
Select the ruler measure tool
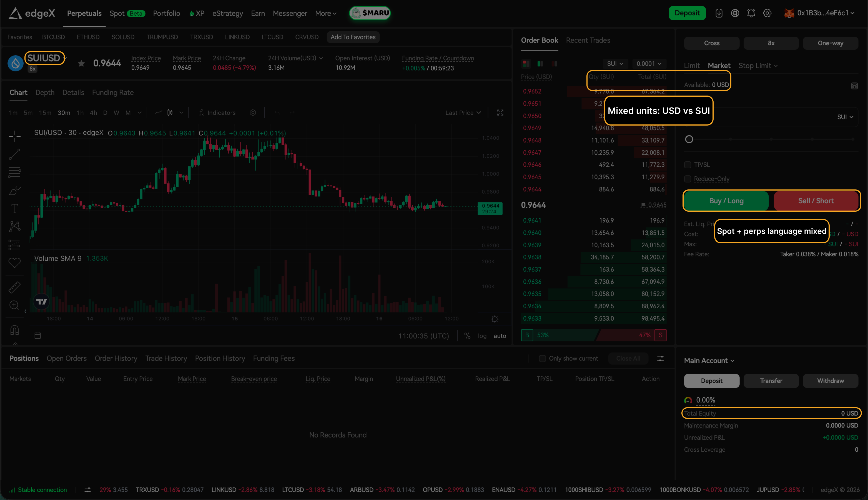pos(14,287)
